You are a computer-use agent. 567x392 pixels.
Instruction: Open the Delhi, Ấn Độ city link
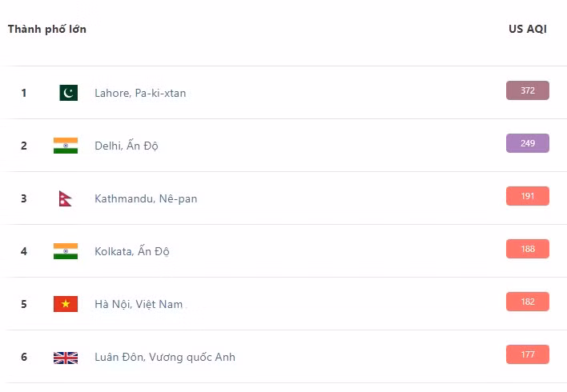127,146
